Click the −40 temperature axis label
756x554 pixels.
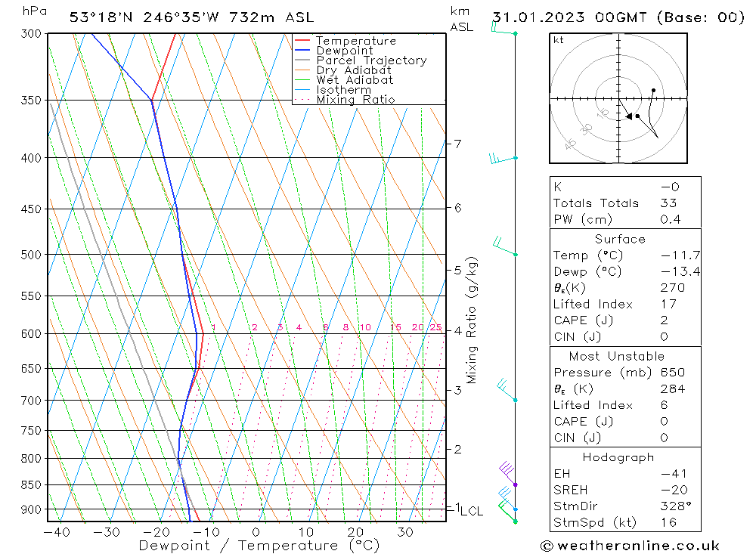57,532
